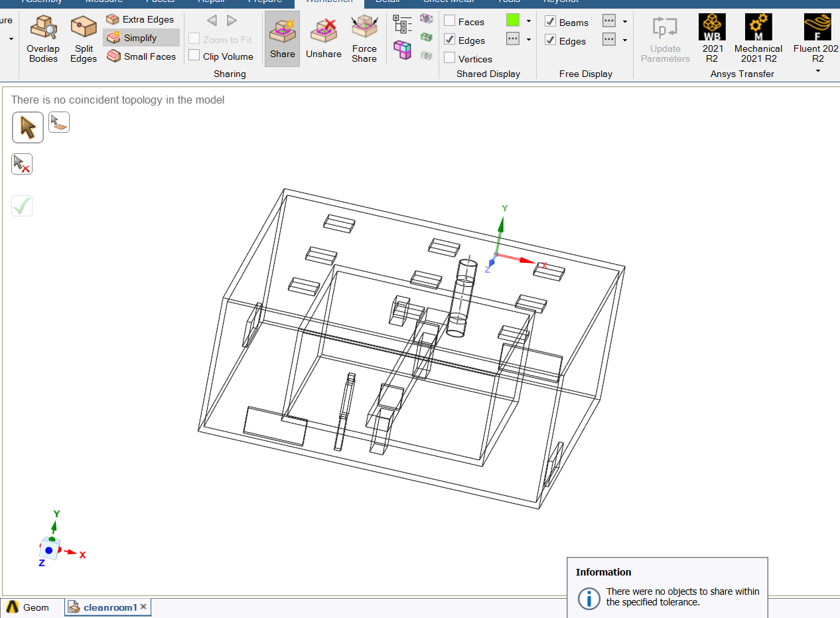
Task: Click the view orientation triad cube
Action: pos(50,550)
